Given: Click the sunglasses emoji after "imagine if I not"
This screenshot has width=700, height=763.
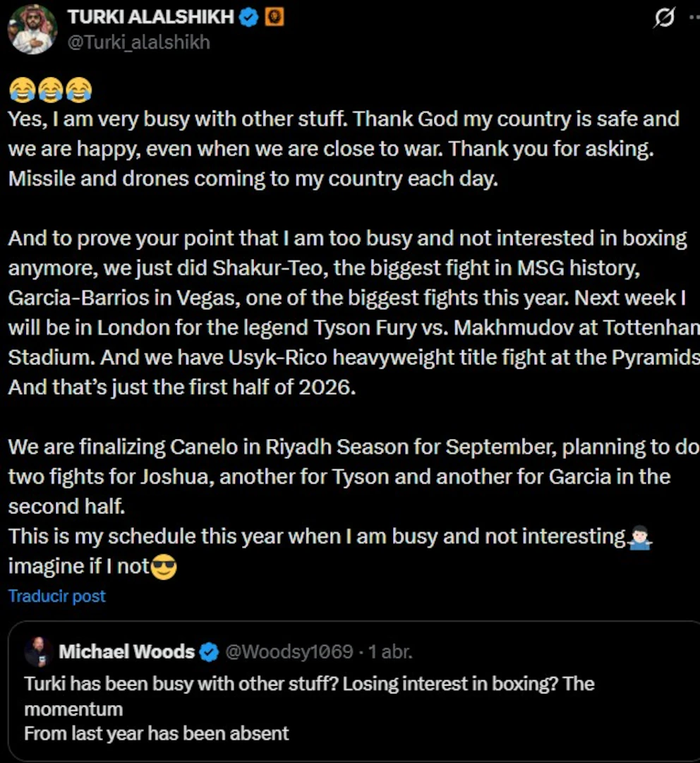Looking at the screenshot, I should tap(164, 566).
